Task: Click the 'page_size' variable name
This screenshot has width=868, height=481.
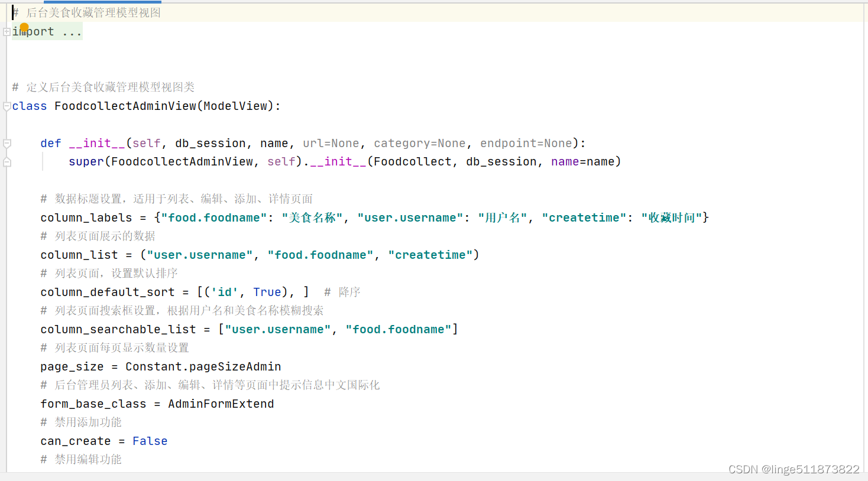Action: [x=72, y=367]
